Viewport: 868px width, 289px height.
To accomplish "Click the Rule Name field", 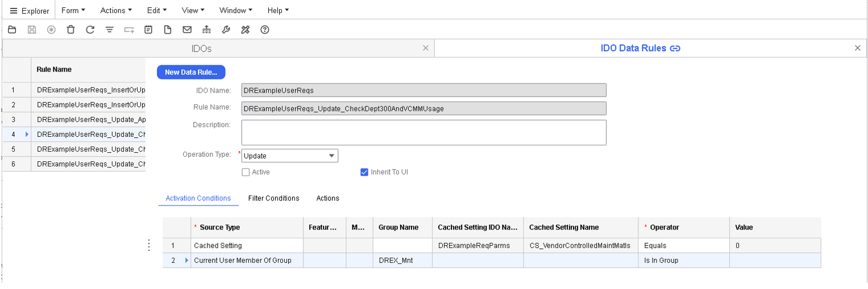I will [x=424, y=108].
